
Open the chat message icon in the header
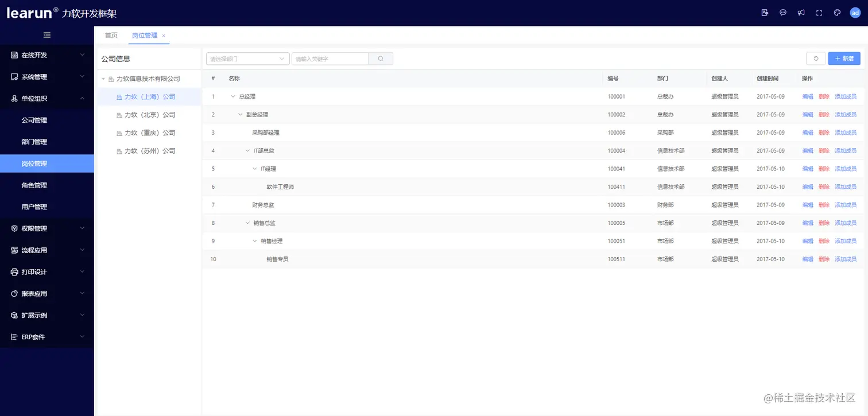click(x=783, y=13)
